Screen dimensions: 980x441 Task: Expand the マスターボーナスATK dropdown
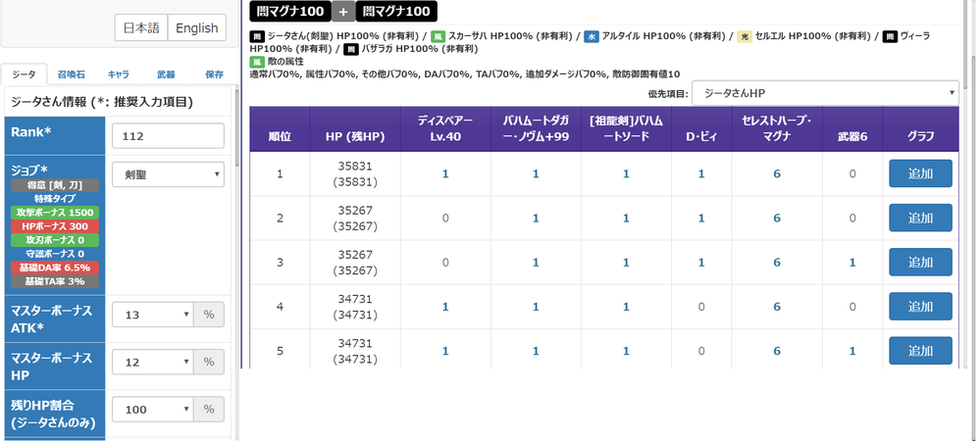(152, 314)
